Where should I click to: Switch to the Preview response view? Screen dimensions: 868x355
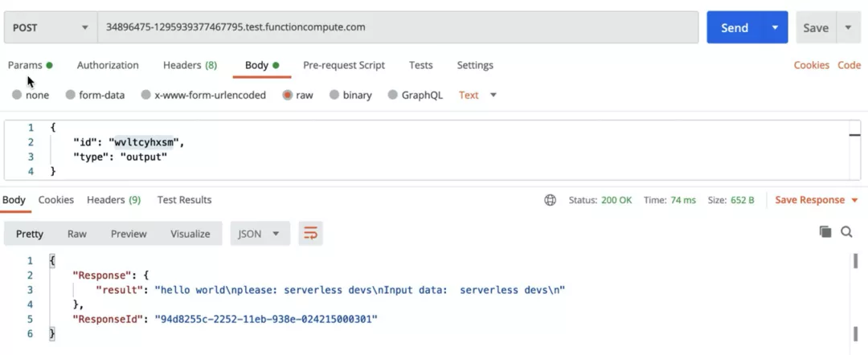[129, 234]
